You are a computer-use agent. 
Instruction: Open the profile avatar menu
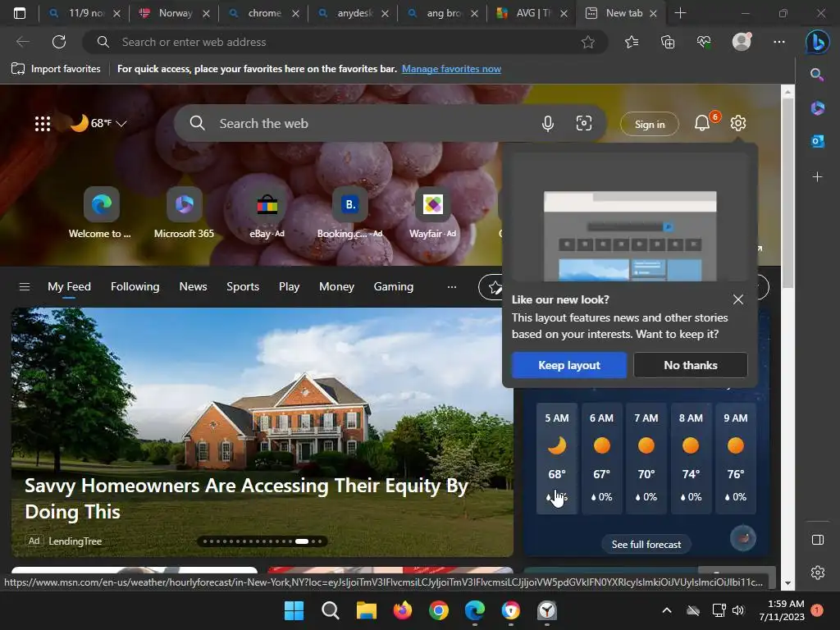742,42
